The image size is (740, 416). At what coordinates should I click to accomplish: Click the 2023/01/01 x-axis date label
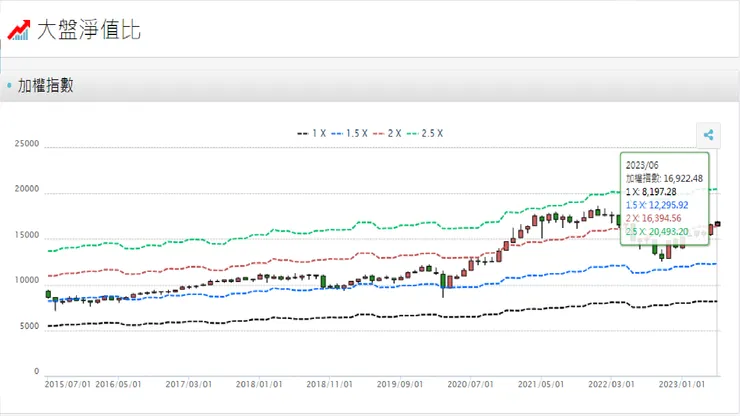pos(682,382)
